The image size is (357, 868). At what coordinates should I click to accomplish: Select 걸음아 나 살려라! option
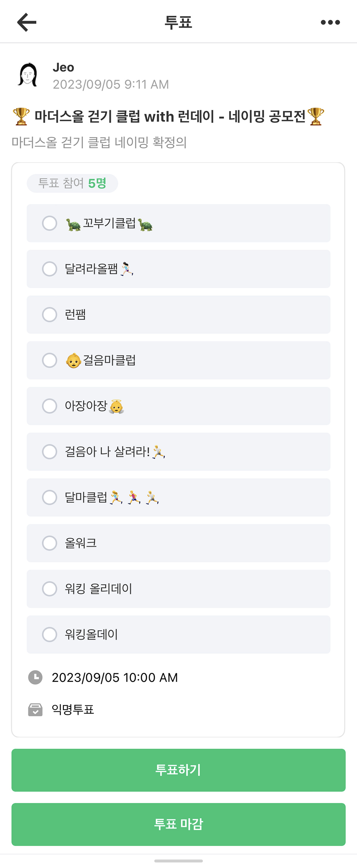49,451
